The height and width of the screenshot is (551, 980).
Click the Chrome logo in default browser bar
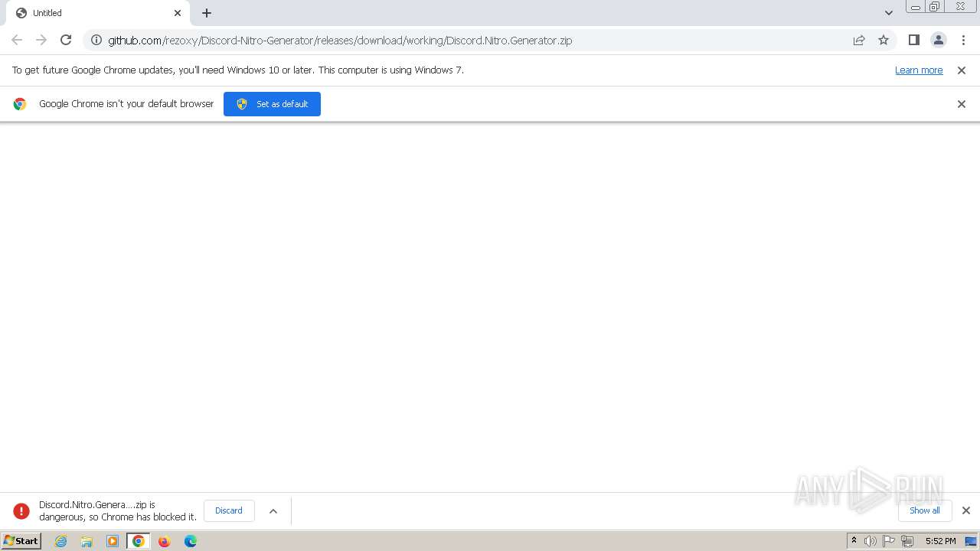pyautogui.click(x=20, y=104)
